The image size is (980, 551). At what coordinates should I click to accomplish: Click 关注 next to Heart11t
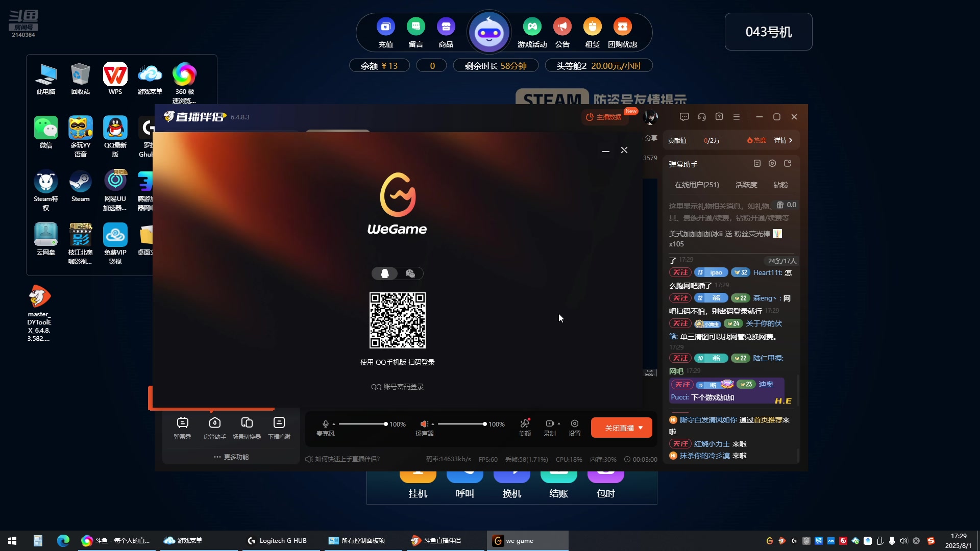click(x=680, y=272)
